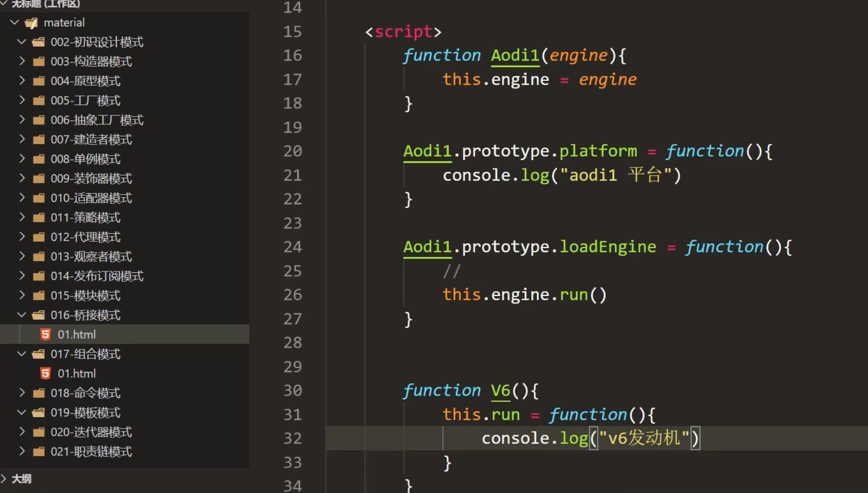Click HTML5 icon of 01.html under 017-组合模式
The height and width of the screenshot is (493, 868).
click(x=45, y=373)
